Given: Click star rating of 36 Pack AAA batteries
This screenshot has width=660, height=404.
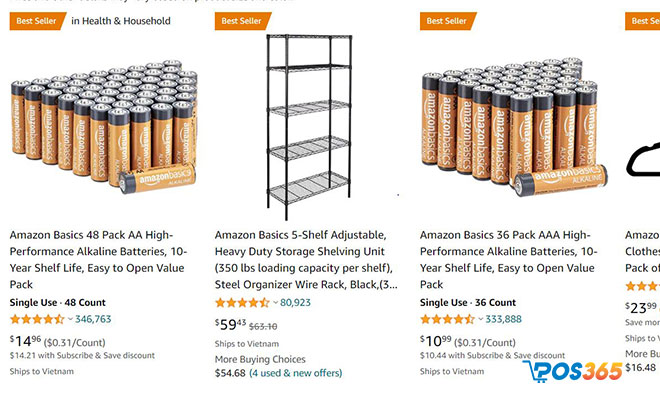Looking at the screenshot, I should point(447,319).
